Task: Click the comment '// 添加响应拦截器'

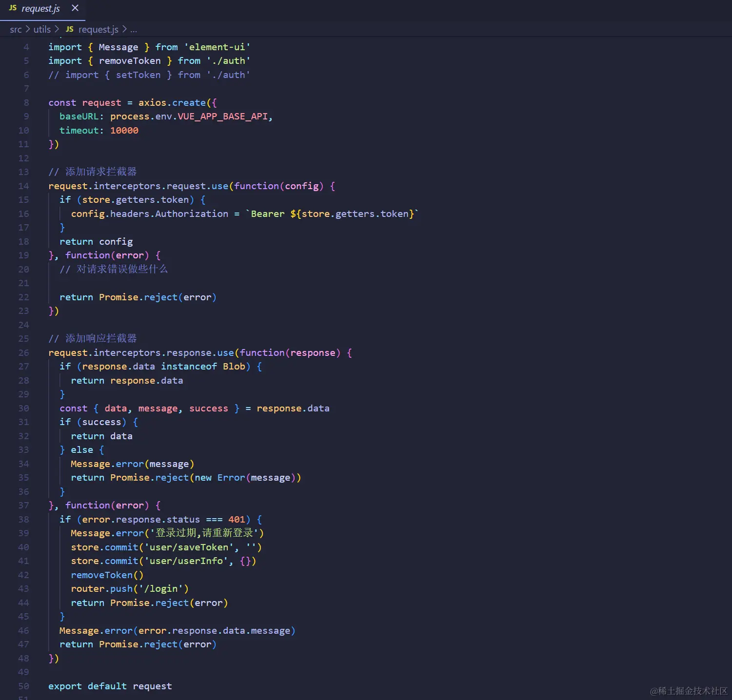Action: (x=93, y=339)
